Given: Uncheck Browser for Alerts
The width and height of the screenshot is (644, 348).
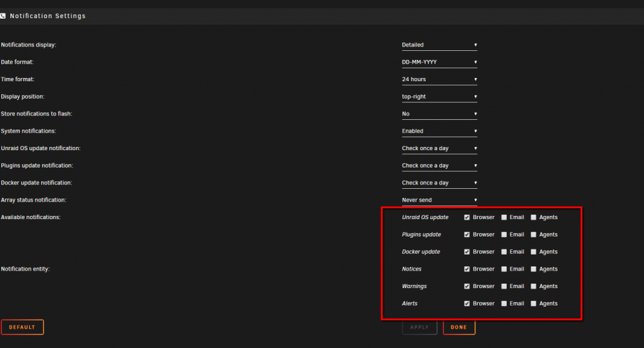Looking at the screenshot, I should point(467,304).
